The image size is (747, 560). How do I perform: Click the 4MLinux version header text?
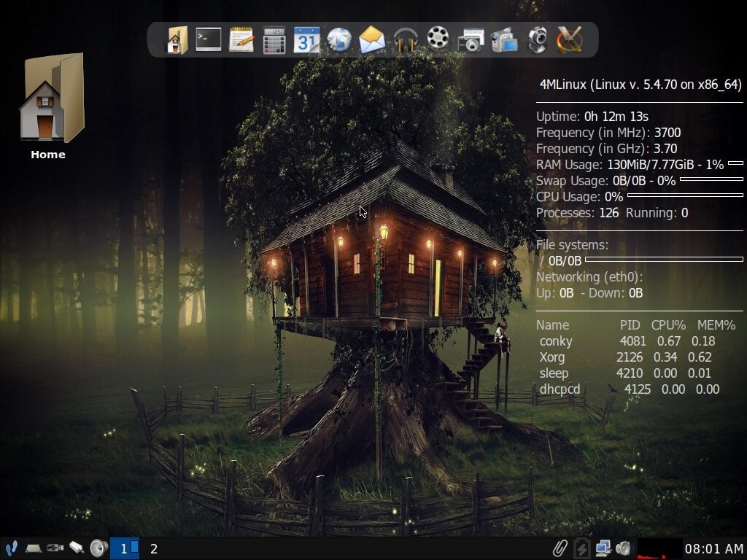[x=640, y=85]
